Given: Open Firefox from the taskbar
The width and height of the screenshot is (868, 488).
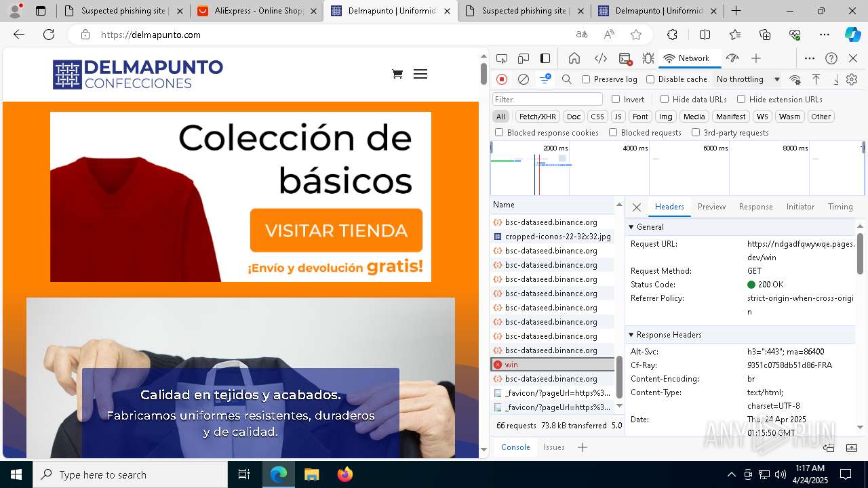Looking at the screenshot, I should (344, 474).
